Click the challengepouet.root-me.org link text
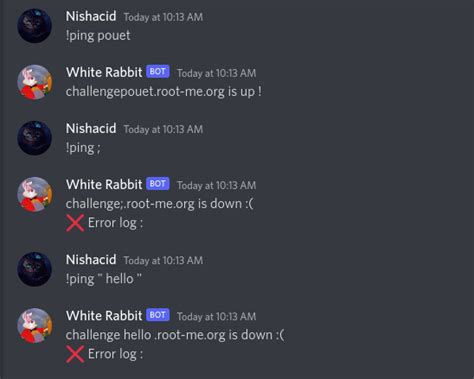This screenshot has height=379, width=474. pyautogui.click(x=145, y=92)
